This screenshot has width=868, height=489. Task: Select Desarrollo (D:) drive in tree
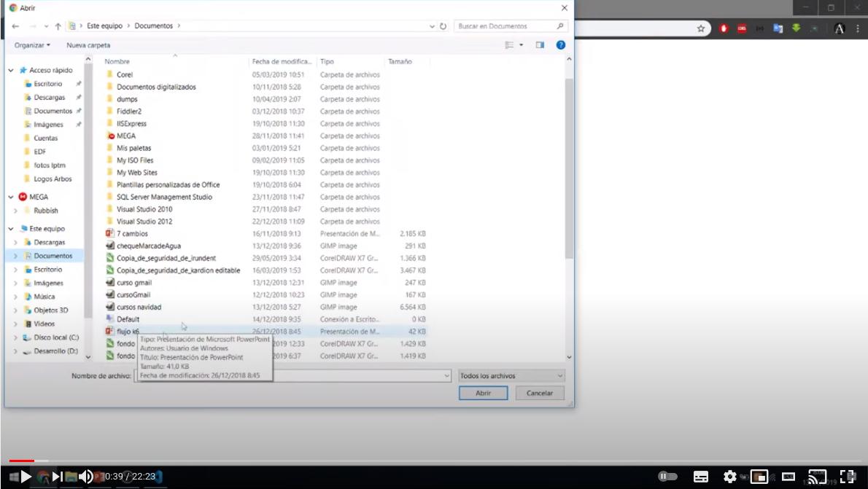point(55,351)
